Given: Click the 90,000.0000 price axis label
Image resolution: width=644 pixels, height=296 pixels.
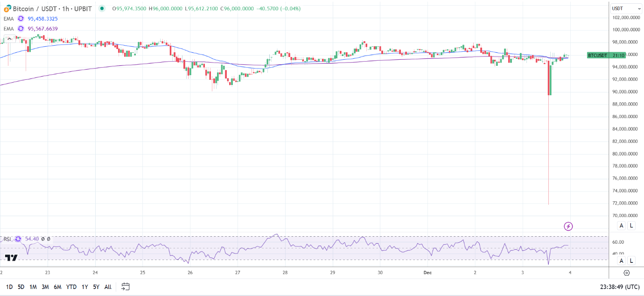Looking at the screenshot, I should 625,92.
